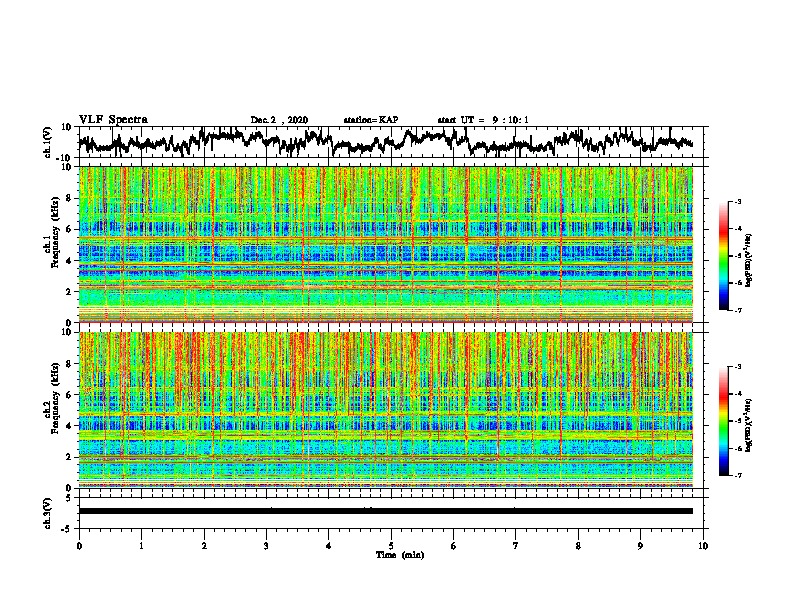792x612 pixels.
Task: Click the ch.1 color scale bar
Action: pos(724,256)
